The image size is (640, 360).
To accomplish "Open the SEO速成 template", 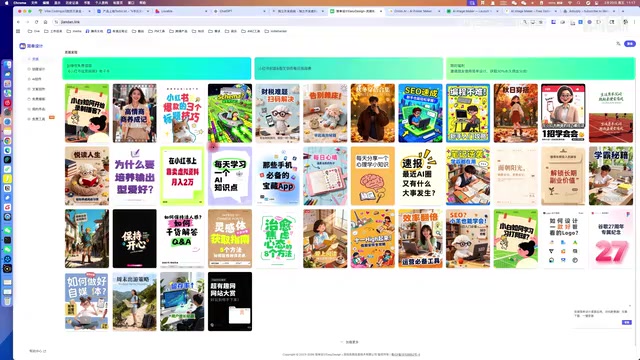I will pyautogui.click(x=420, y=113).
